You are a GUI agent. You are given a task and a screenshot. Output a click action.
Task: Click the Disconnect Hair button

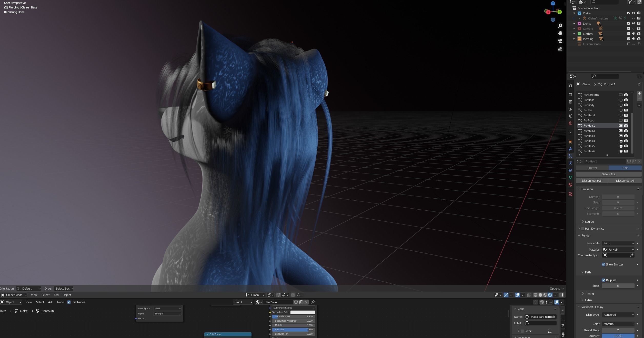pyautogui.click(x=592, y=181)
